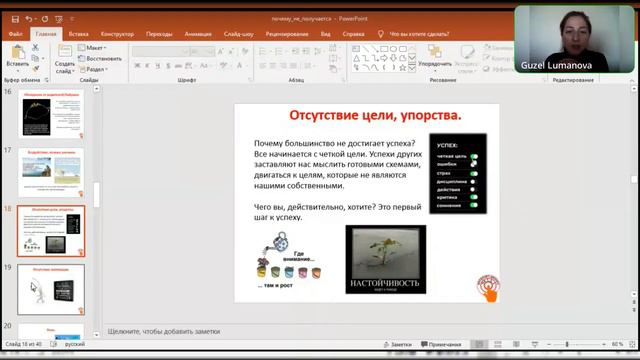Toggle underline Ч formatting
Image resolution: width=640 pixels, height=360 pixels.
point(158,65)
